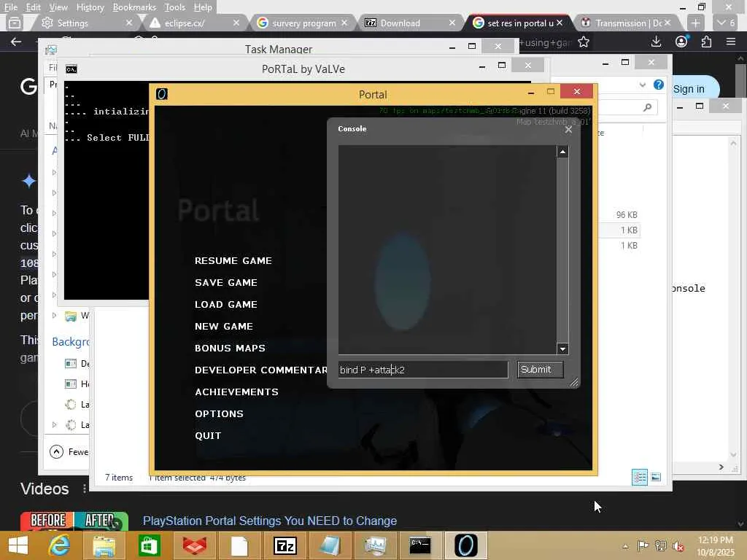
Task: Open the browser extensions icon
Action: click(706, 42)
